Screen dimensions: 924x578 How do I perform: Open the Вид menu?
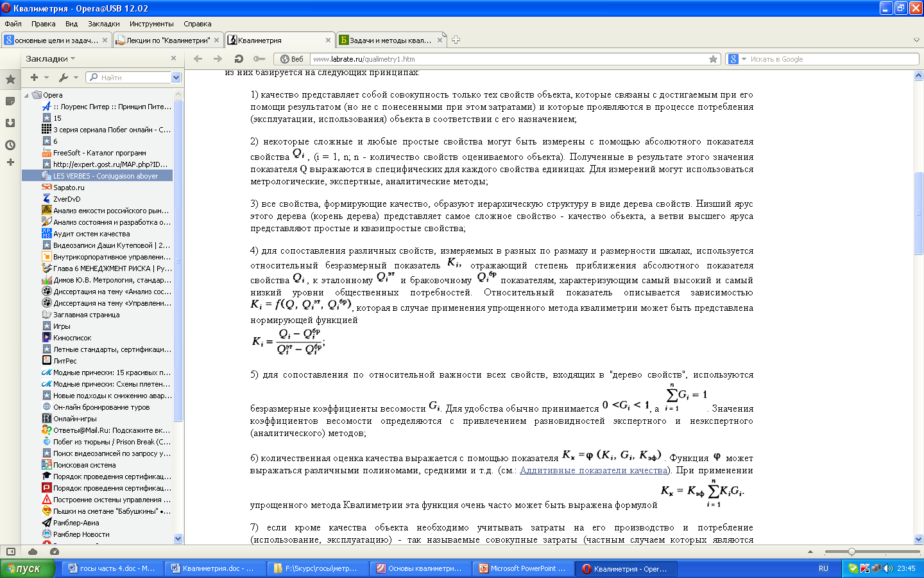coord(71,24)
